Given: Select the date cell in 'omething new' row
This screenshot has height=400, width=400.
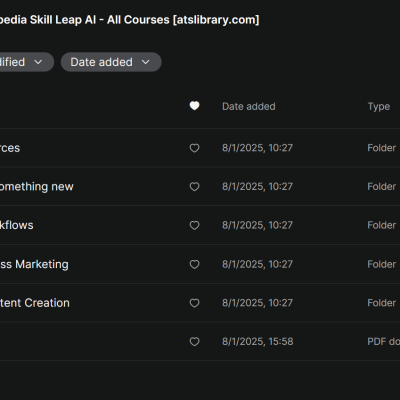Looking at the screenshot, I should [257, 186].
